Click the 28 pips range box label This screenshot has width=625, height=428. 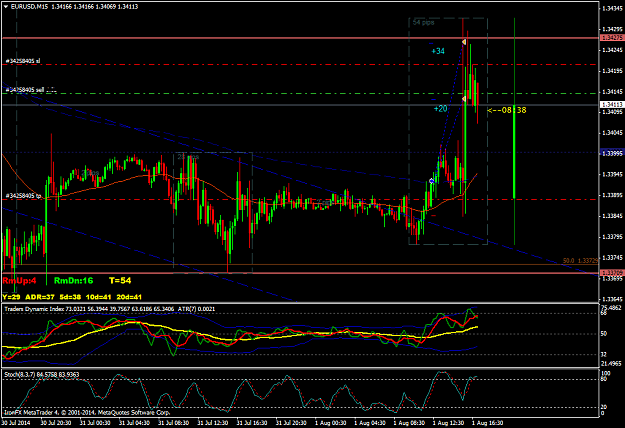pyautogui.click(x=188, y=157)
